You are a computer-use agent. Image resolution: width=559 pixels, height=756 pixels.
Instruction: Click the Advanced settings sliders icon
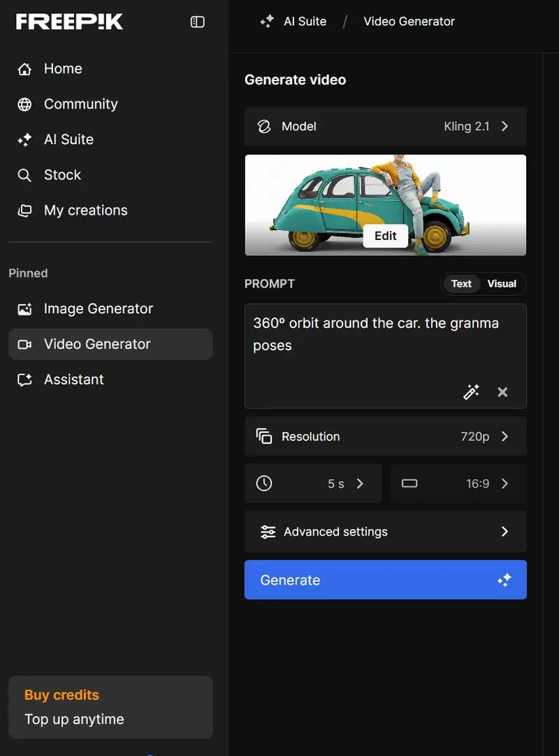[x=268, y=532]
